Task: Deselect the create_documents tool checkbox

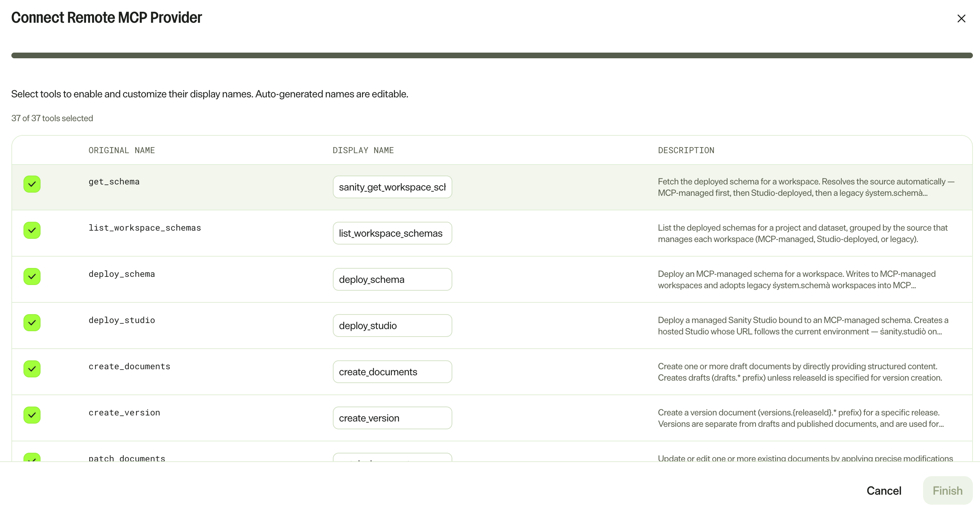Action: pyautogui.click(x=32, y=369)
